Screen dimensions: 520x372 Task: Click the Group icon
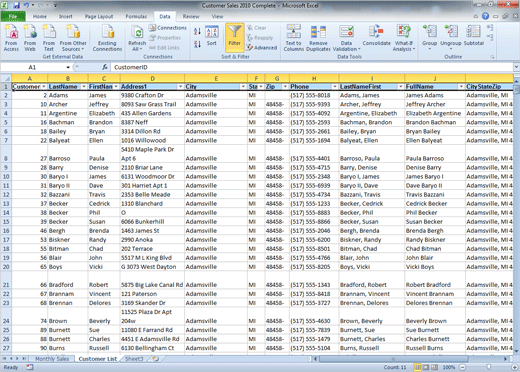coord(429,37)
